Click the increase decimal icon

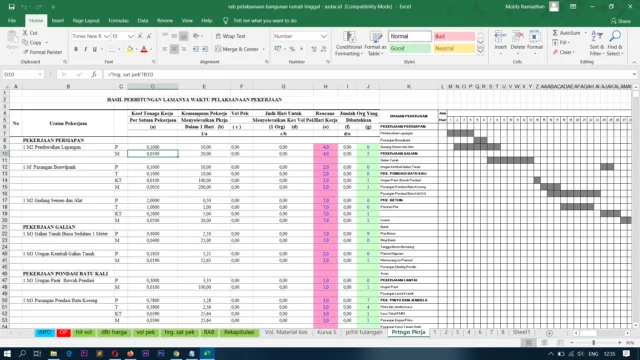pos(313,49)
